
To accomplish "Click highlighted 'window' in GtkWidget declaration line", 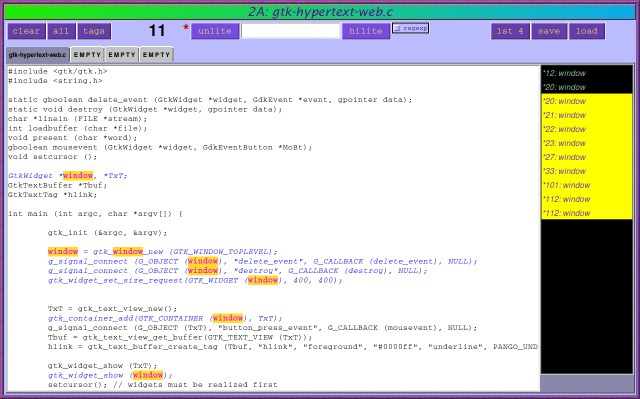I will pyautogui.click(x=78, y=175).
